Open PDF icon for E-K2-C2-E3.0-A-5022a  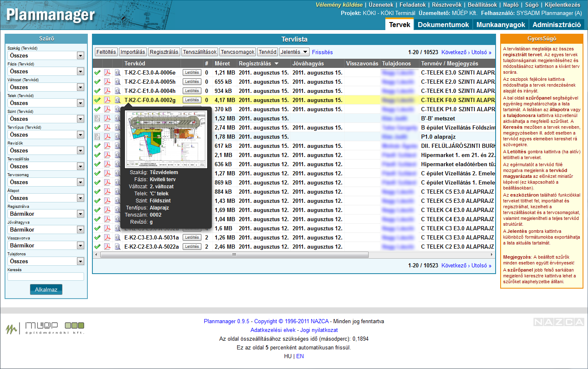pyautogui.click(x=107, y=247)
